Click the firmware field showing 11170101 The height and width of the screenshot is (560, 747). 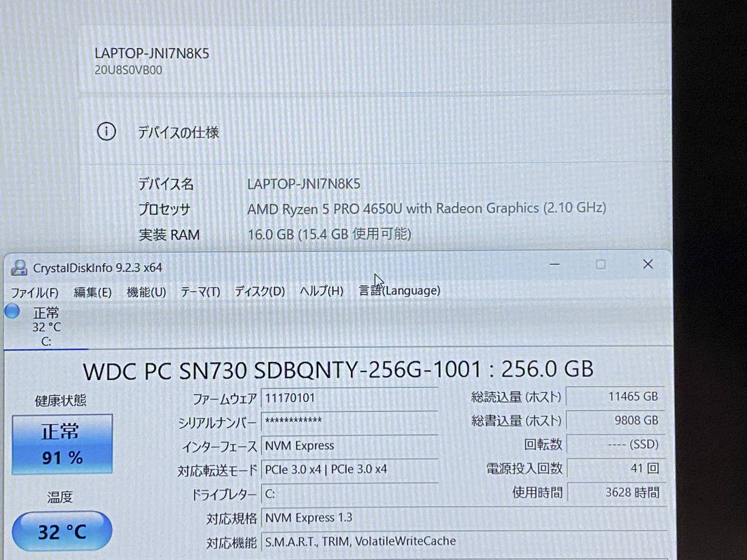[x=349, y=398]
